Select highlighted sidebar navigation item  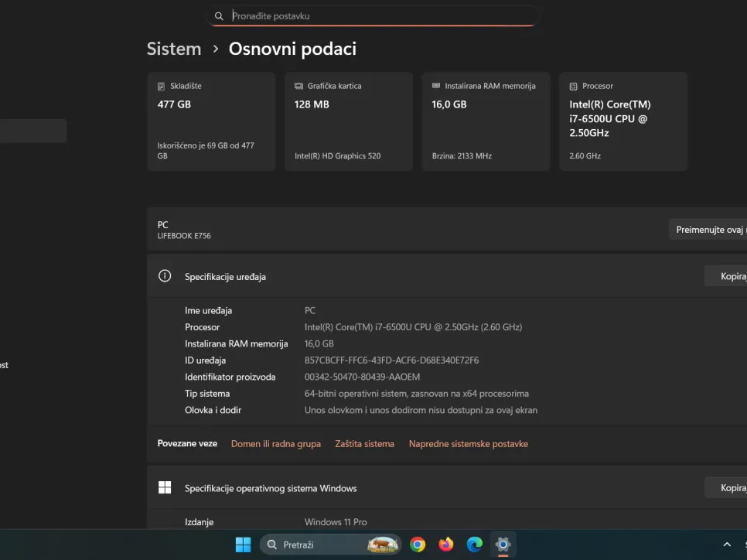(33, 131)
